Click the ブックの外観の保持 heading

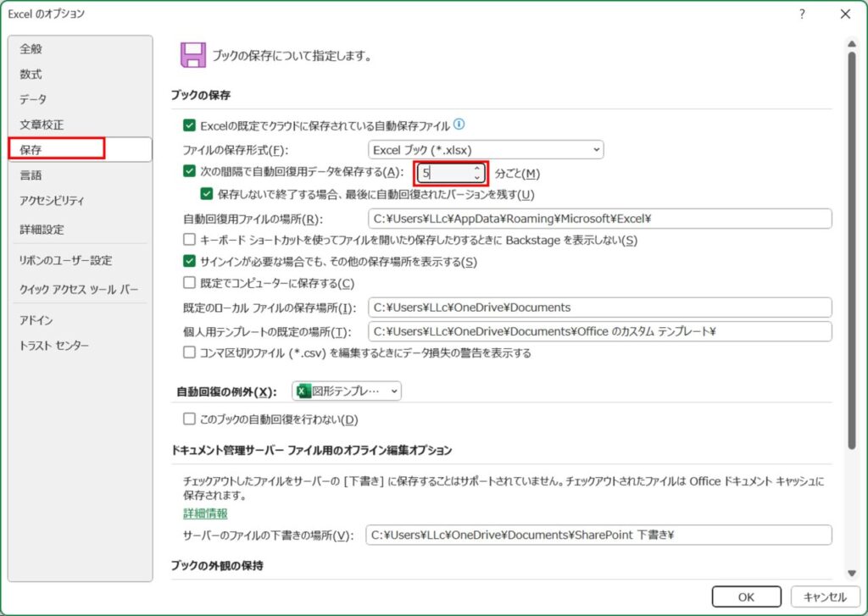[217, 566]
